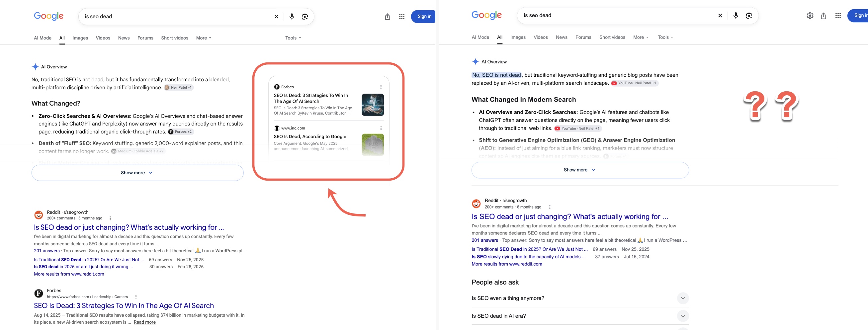Open Tools dropdown in left window
This screenshot has width=868, height=330.
click(293, 38)
